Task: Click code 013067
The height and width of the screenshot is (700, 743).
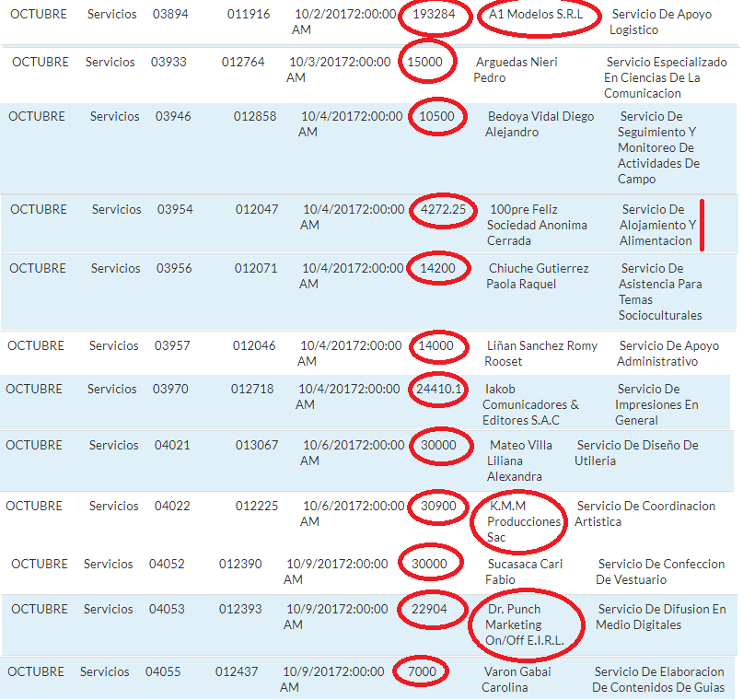Action: (x=257, y=446)
